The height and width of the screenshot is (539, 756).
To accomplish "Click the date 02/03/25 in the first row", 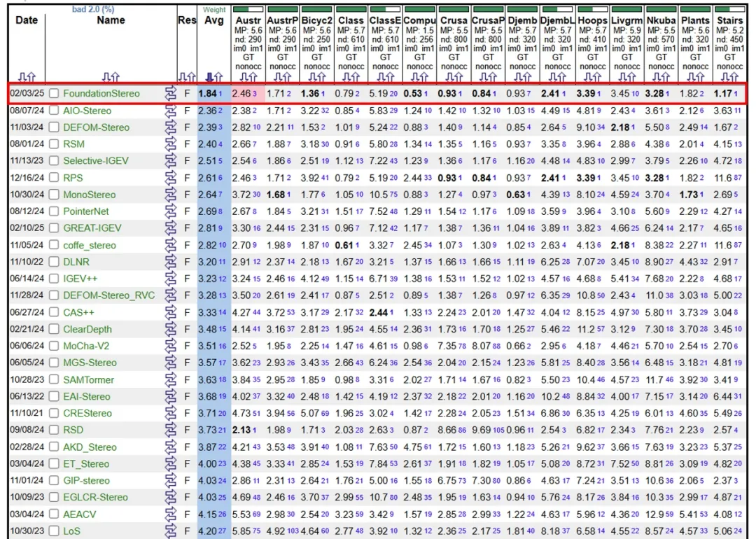I will tap(27, 94).
